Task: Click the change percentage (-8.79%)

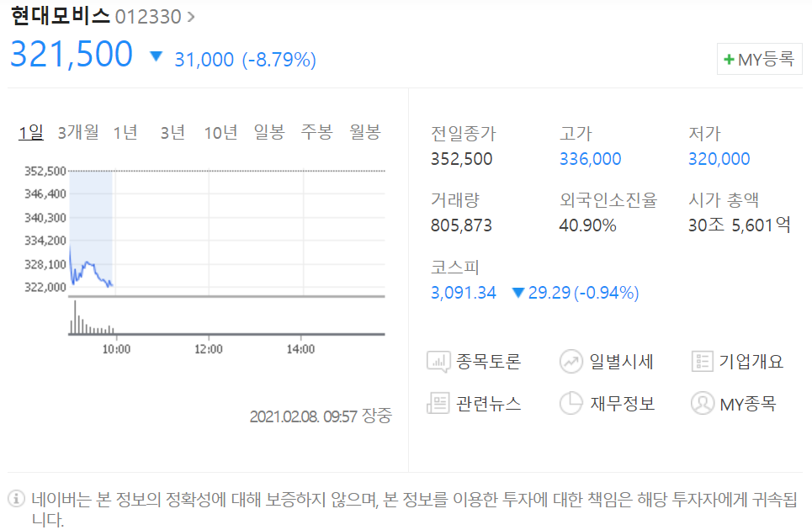Action: coord(279,60)
